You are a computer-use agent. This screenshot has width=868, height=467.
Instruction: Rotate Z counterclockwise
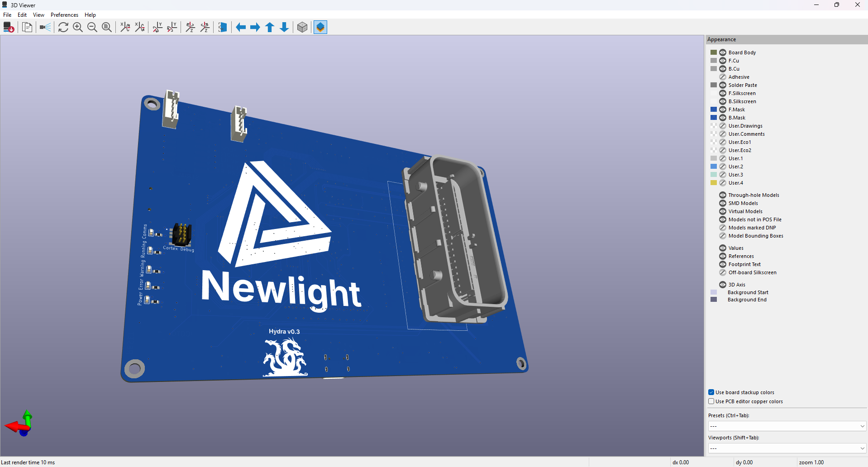[x=205, y=28]
